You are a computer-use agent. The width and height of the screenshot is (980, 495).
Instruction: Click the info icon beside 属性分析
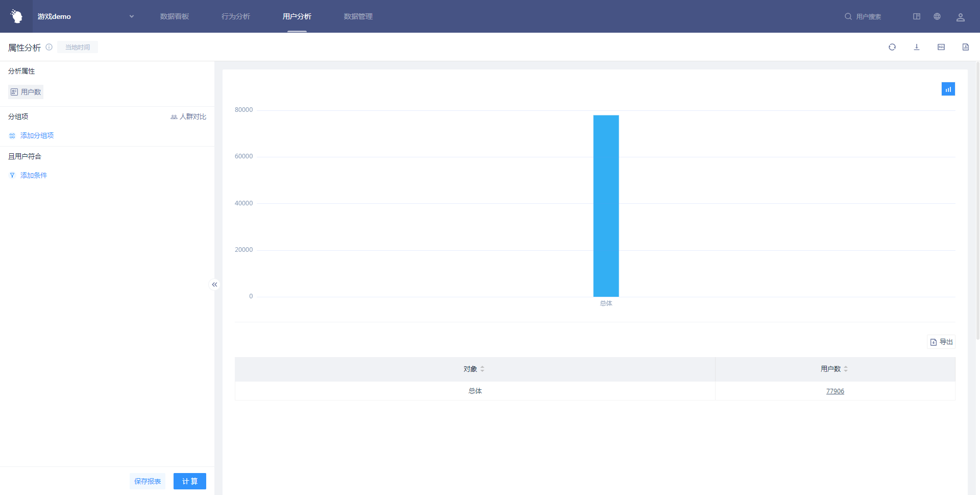49,47
